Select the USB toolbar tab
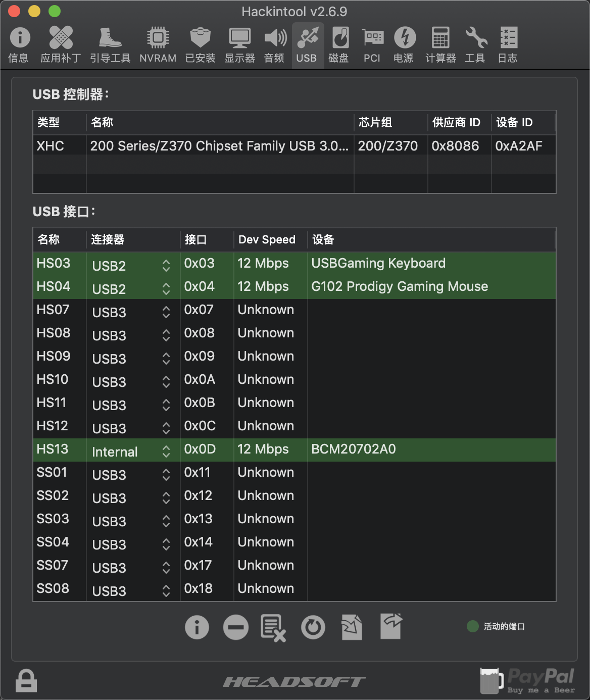Image resolution: width=590 pixels, height=700 pixels. (307, 45)
